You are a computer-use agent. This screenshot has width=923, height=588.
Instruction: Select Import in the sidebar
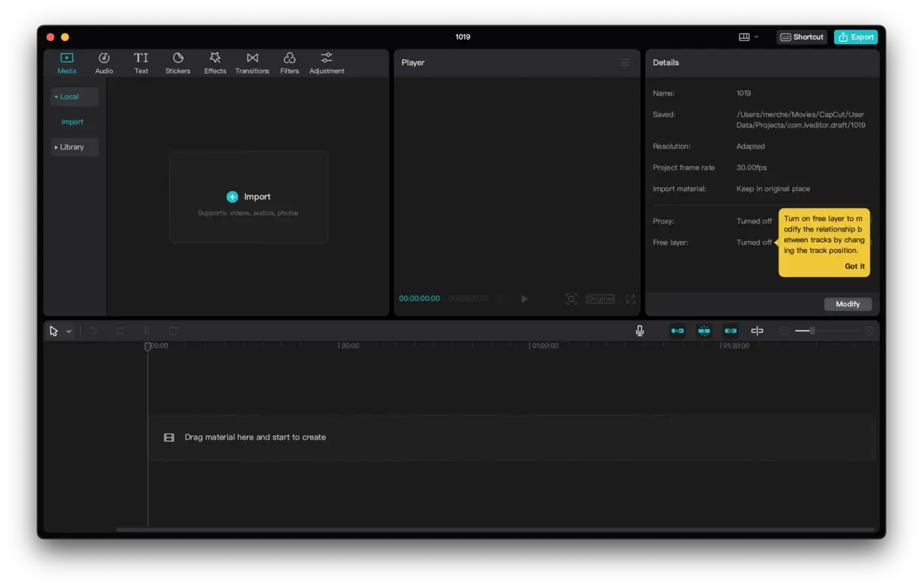[72, 122]
